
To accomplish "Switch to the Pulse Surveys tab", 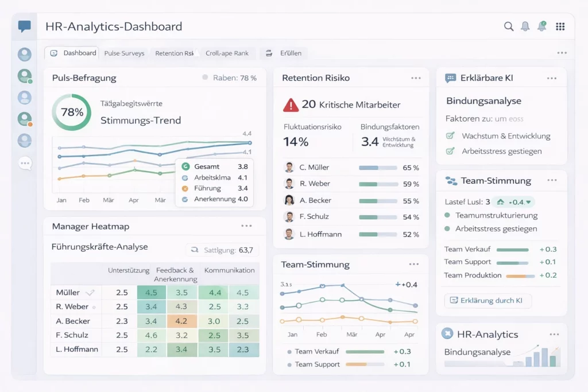I will 125,53.
